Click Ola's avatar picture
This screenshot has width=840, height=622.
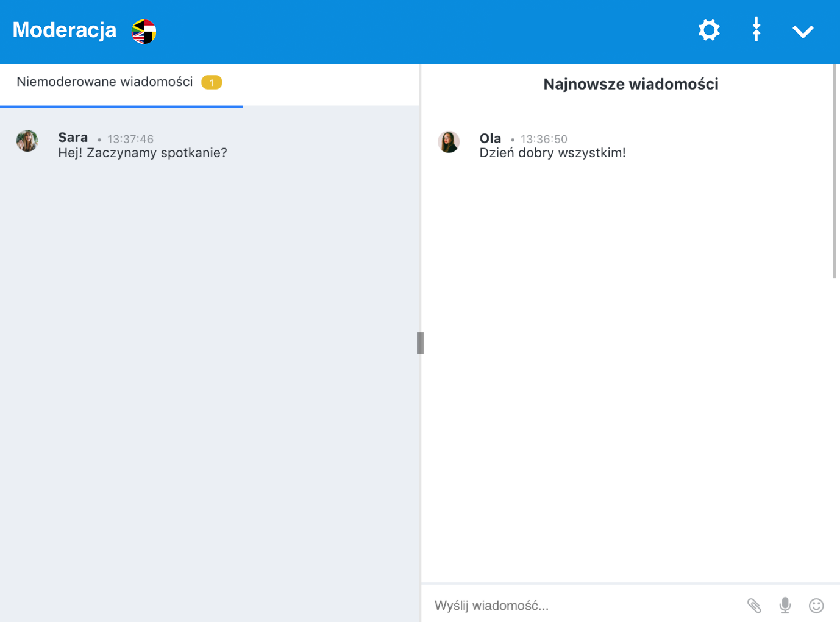coord(449,142)
